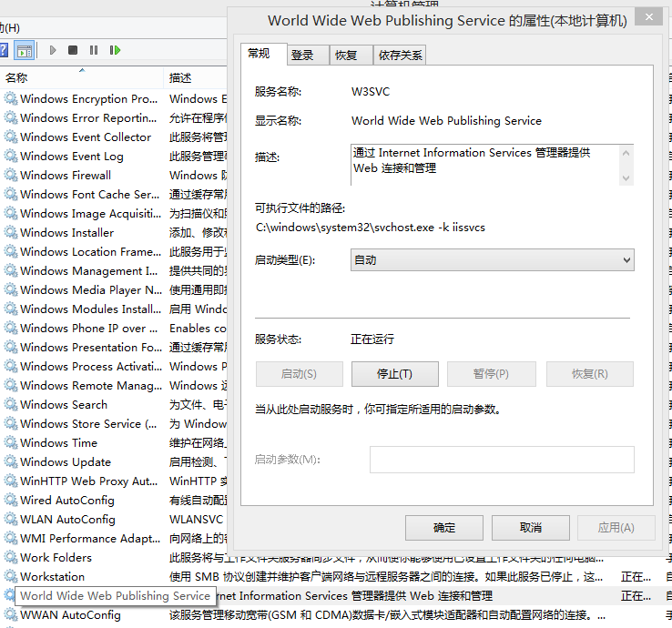Click description box scroll down arrow
Image resolution: width=672 pixels, height=628 pixels.
pyautogui.click(x=626, y=177)
